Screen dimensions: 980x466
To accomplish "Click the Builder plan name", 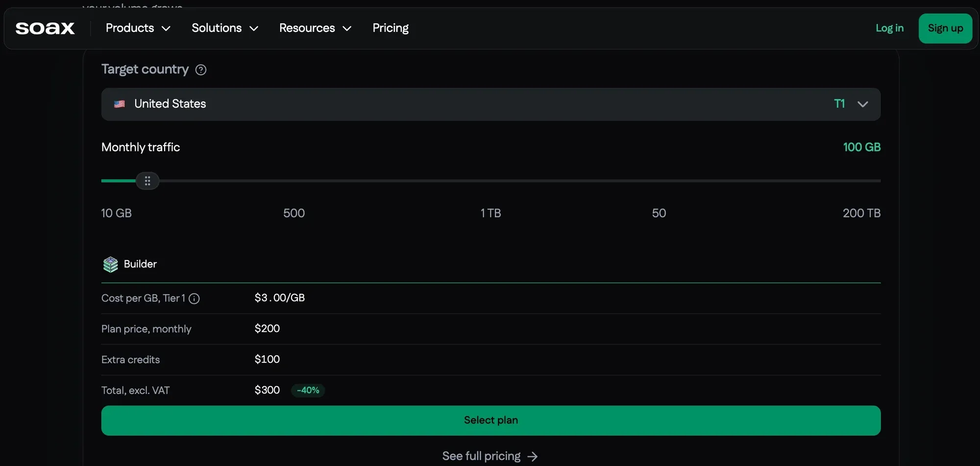I will pyautogui.click(x=140, y=264).
